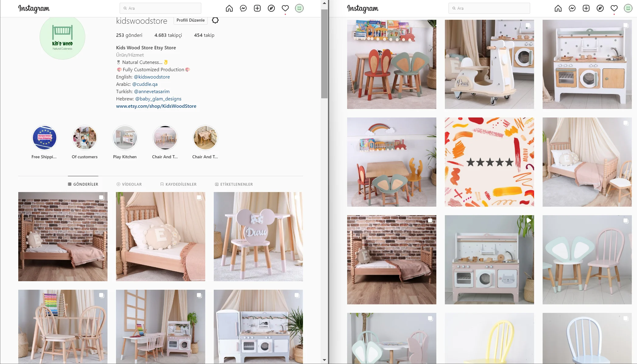Open www.etsy.com/shop/KidsWoodStore link
Screen dimensions: 637x364
(156, 106)
